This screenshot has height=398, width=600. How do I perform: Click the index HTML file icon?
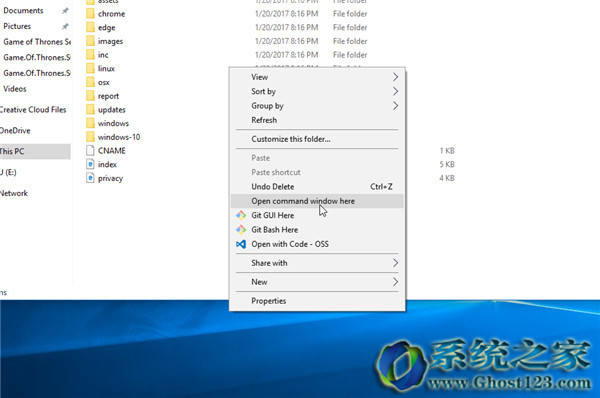point(90,164)
